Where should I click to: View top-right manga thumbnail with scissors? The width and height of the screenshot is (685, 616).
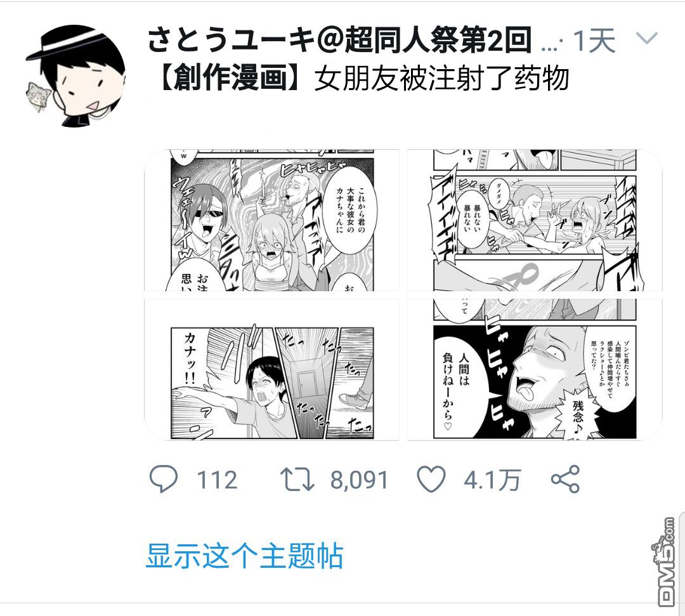[x=535, y=220]
